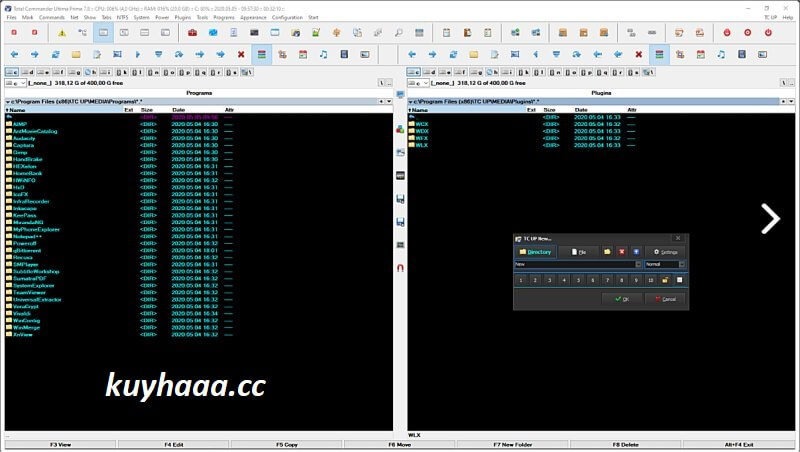The image size is (800, 452).
Task: Click the blue arrow icon in the TC UP New dialog
Action: (636, 252)
